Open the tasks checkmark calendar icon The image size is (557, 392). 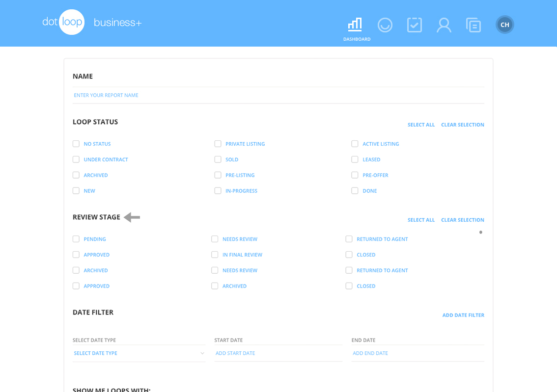tap(415, 25)
